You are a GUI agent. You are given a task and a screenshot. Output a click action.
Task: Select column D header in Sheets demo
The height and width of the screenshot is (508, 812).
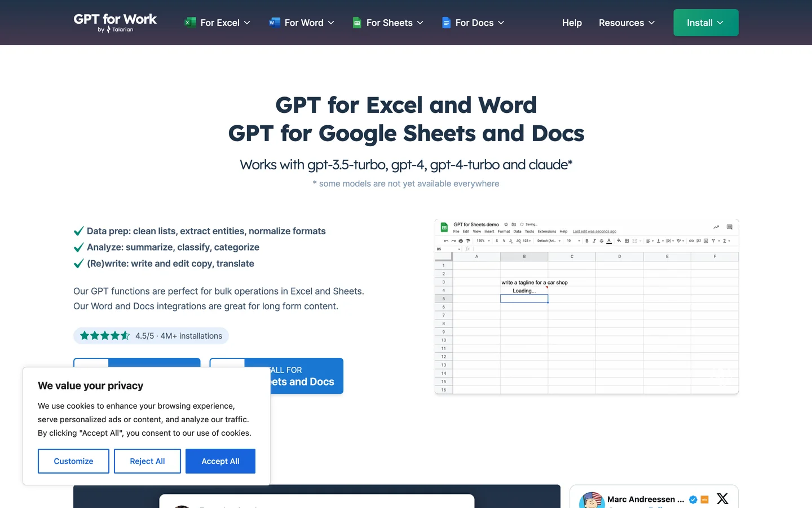point(620,256)
